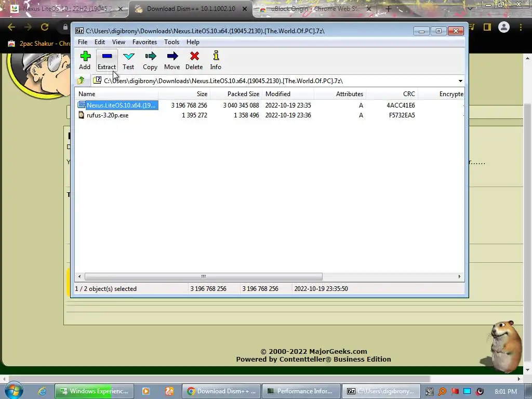Image resolution: width=532 pixels, height=399 pixels.
Task: Open a new Chrome tab
Action: 389,9
